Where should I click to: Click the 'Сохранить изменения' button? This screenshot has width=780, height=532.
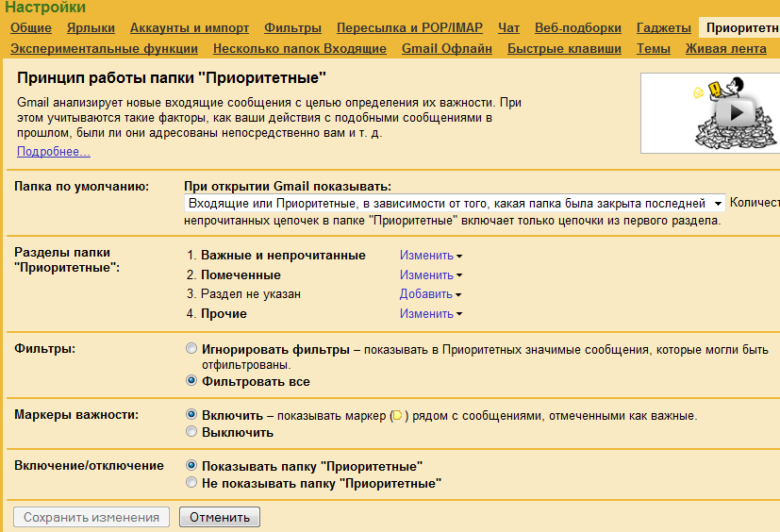pos(91,517)
